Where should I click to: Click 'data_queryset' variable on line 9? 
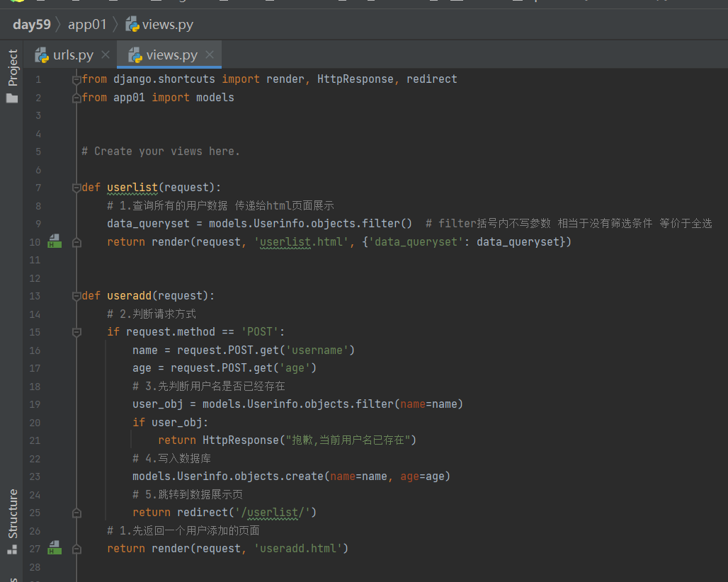148,223
